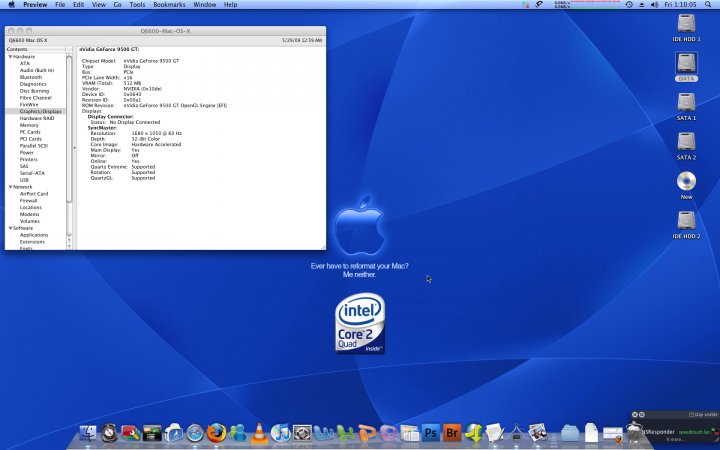Click the '1680 x 1050 @ 60 Hz' value

[157, 133]
